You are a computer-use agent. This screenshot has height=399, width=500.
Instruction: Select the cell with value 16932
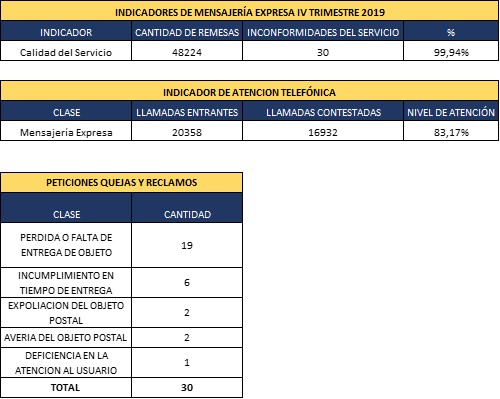point(323,132)
